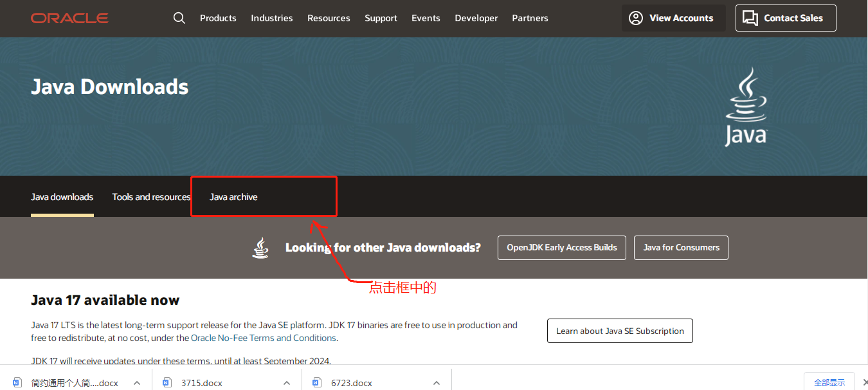Click the Oracle logo
Viewport: 868px width, 390px height.
(69, 18)
